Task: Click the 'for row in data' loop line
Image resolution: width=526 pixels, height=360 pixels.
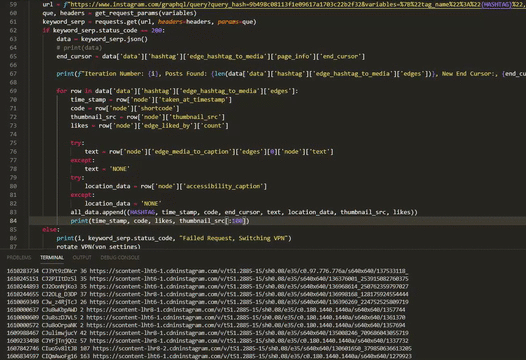Action: 177,91
